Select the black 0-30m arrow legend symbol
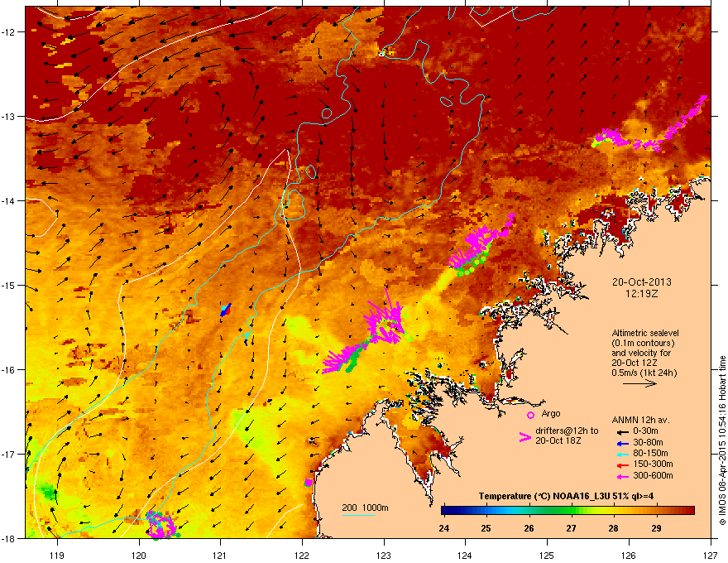 pos(621,431)
